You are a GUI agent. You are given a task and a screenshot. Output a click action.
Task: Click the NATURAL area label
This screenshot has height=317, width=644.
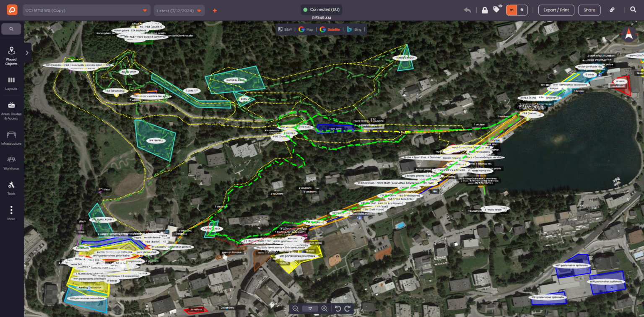click(x=236, y=80)
